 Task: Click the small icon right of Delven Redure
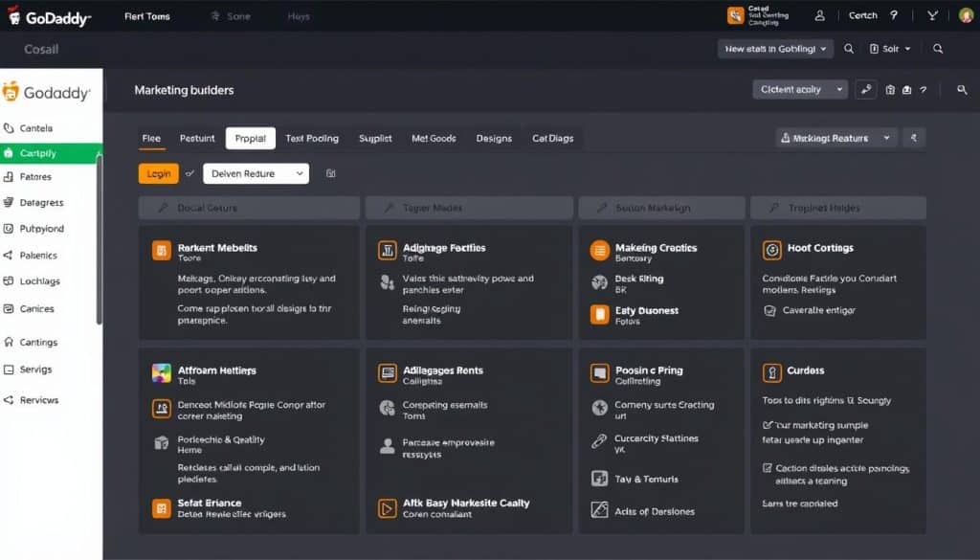[x=330, y=173]
